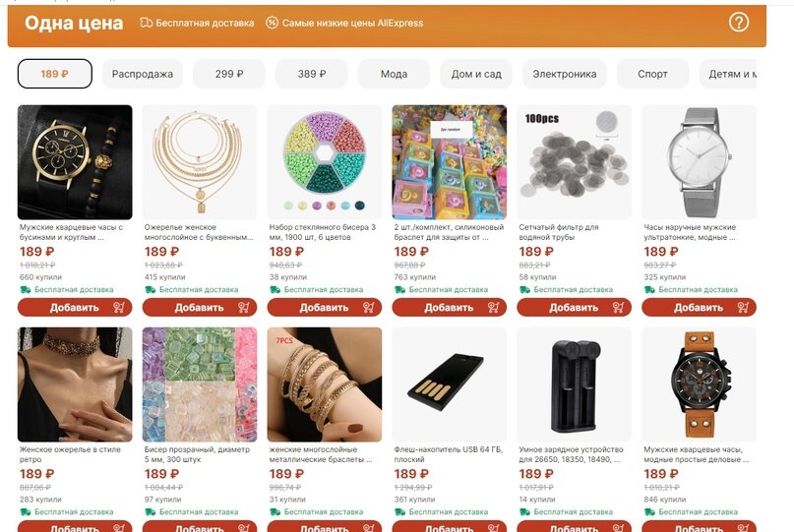Add multilayer necklace to cart
The height and width of the screenshot is (532, 794).
pyautogui.click(x=200, y=307)
